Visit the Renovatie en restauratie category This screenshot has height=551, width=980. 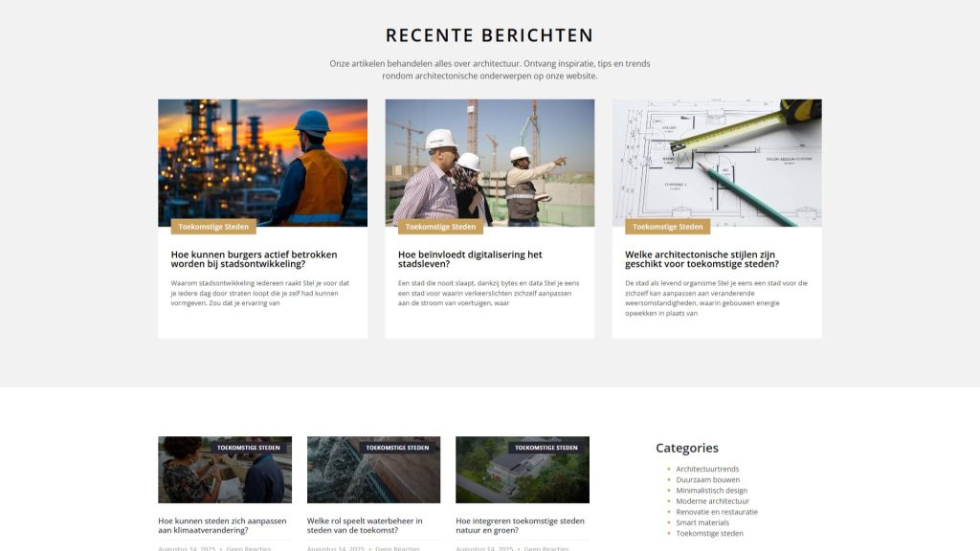pos(716,512)
